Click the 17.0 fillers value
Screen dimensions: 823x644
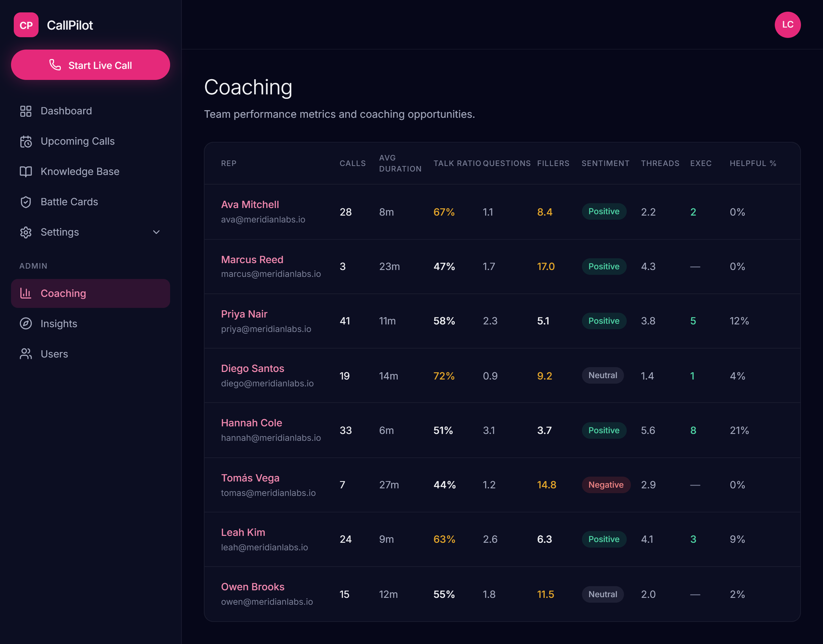[x=546, y=266]
